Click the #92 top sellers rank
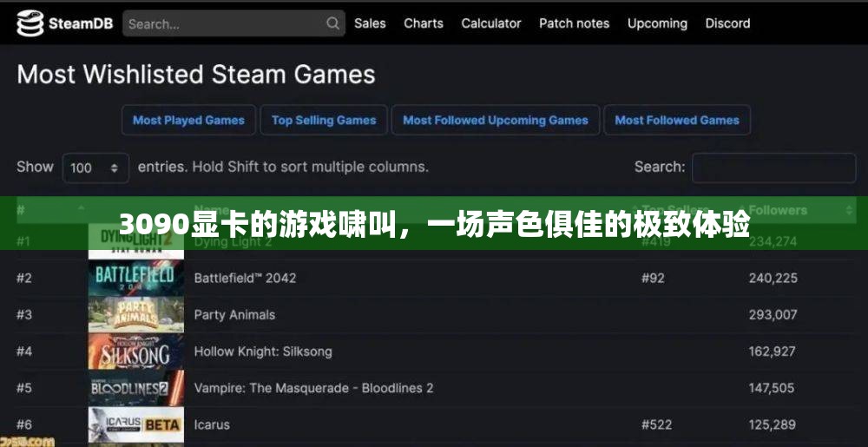This screenshot has width=868, height=447. pyautogui.click(x=653, y=278)
